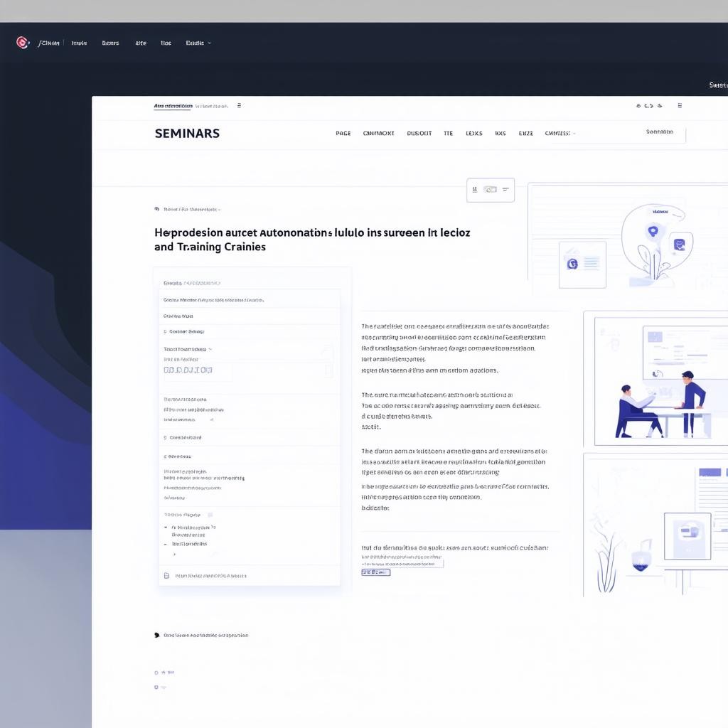Select the second bulleted option in the form list
The image size is (728, 728).
click(x=166, y=544)
